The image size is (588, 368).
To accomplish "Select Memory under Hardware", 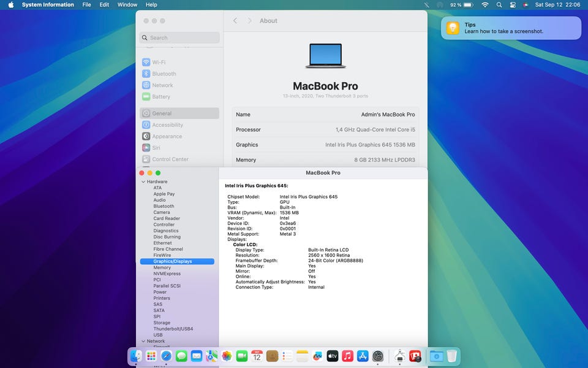I will pyautogui.click(x=162, y=268).
